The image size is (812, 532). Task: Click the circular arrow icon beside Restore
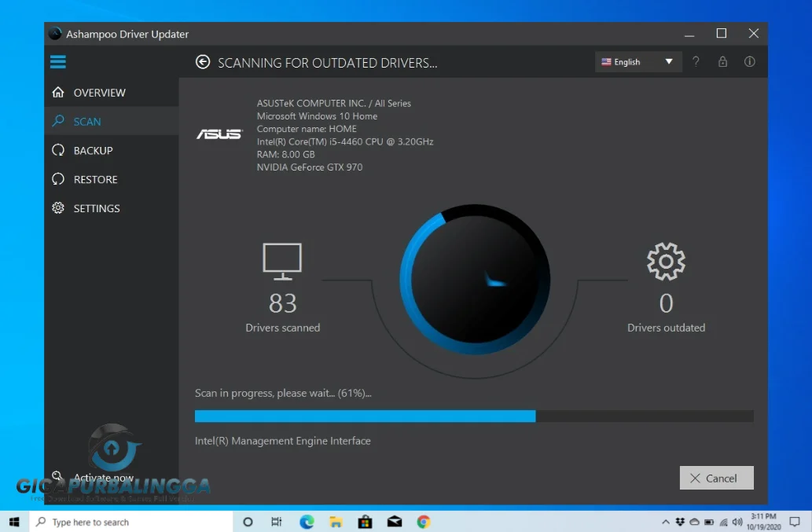58,179
